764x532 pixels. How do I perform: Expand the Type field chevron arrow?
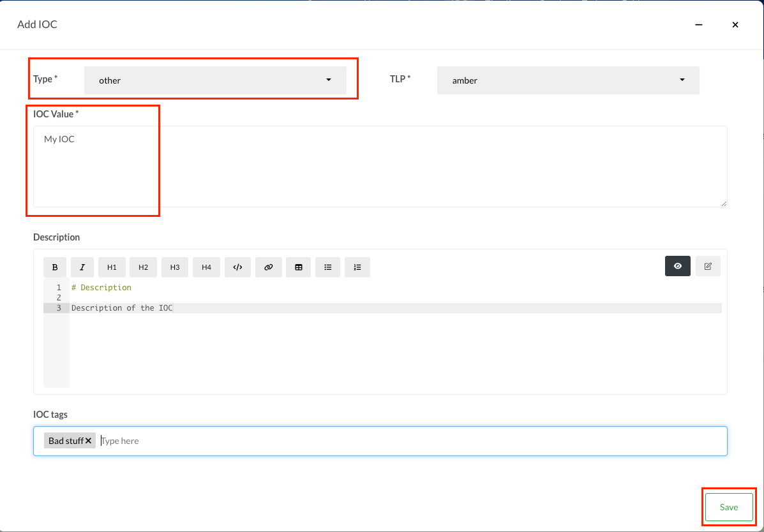(329, 80)
